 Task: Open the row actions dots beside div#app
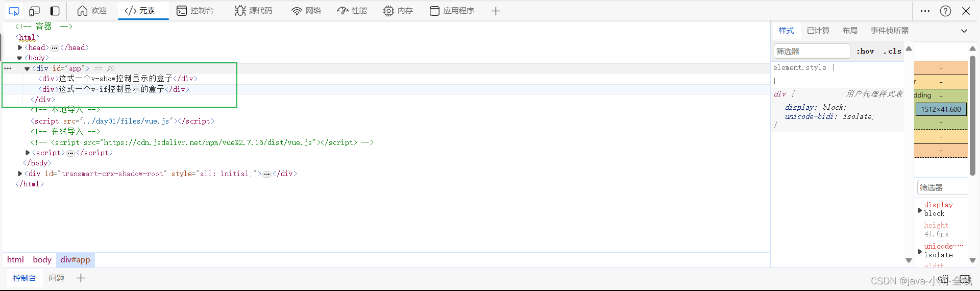(x=8, y=68)
